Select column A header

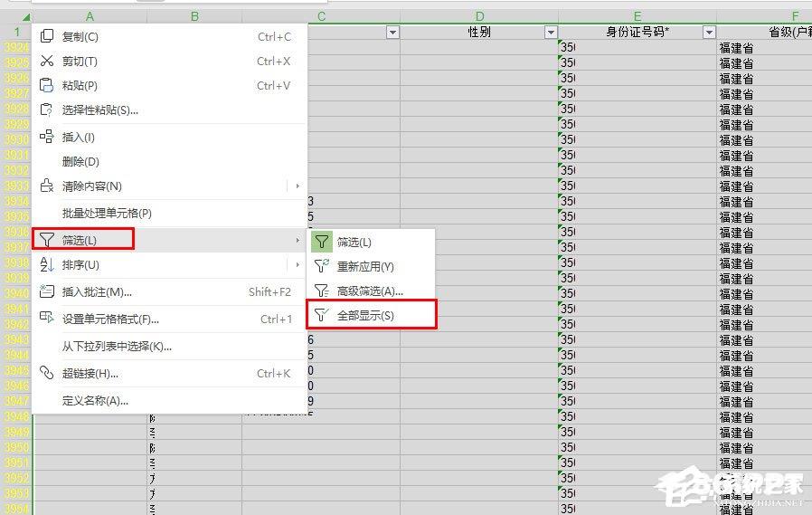90,16
